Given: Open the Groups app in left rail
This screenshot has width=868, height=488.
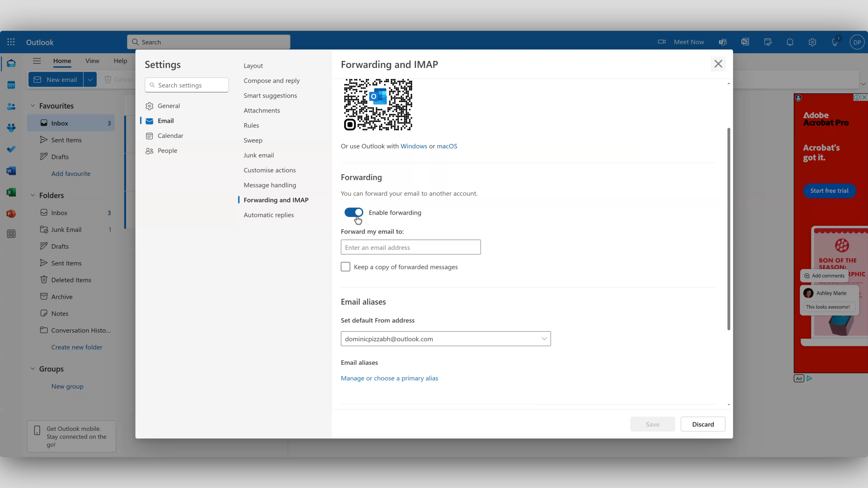Looking at the screenshot, I should pos(11,128).
